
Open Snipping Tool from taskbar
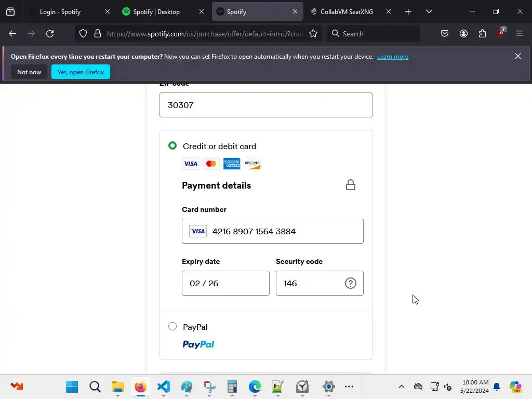point(209,387)
